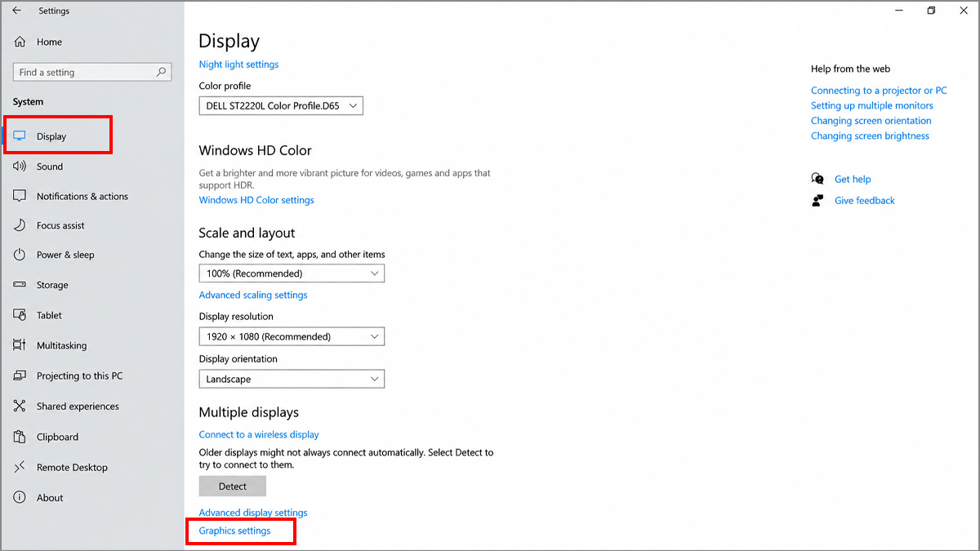
Task: Click the Clipboard icon
Action: coord(20,437)
